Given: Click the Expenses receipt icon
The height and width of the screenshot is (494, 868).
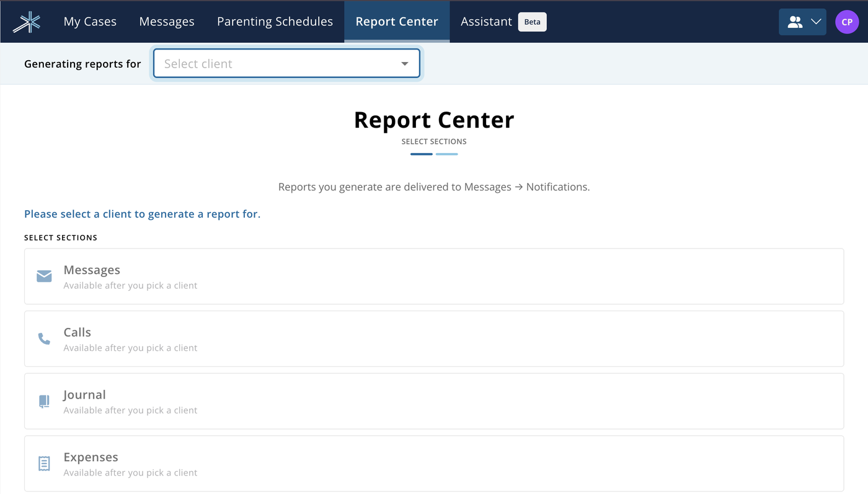Looking at the screenshot, I should (x=44, y=464).
